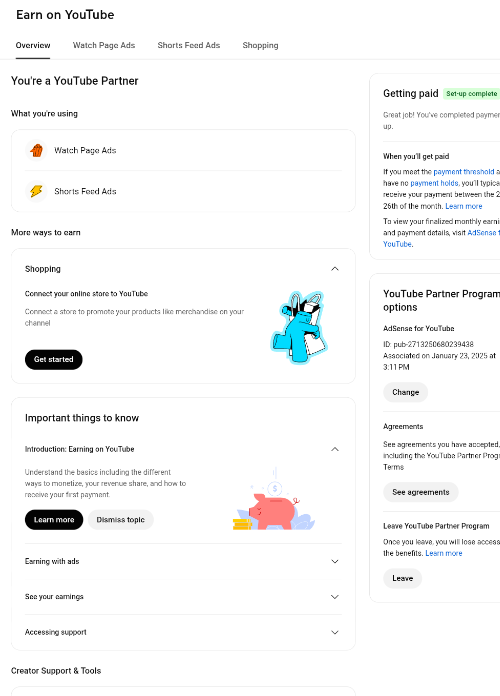Click the piggy bank illustration
Viewport: 500px width, 696px height.
coord(274,503)
